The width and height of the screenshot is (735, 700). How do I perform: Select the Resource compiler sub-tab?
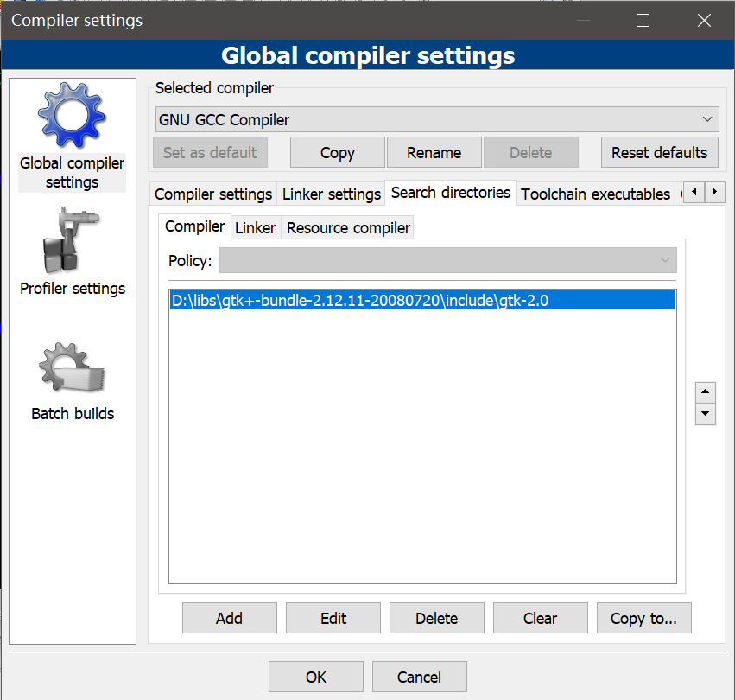point(348,228)
